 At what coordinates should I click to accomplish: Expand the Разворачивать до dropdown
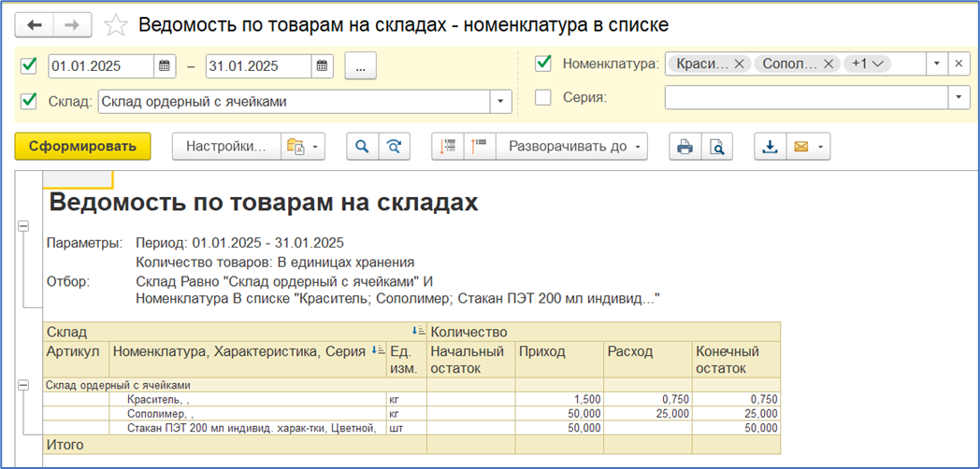[x=572, y=147]
